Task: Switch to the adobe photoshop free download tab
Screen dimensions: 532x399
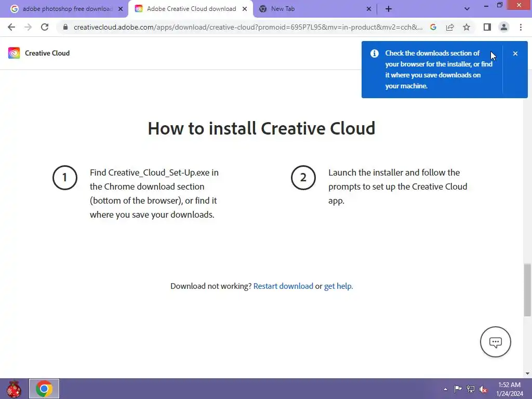Action: pos(66,9)
